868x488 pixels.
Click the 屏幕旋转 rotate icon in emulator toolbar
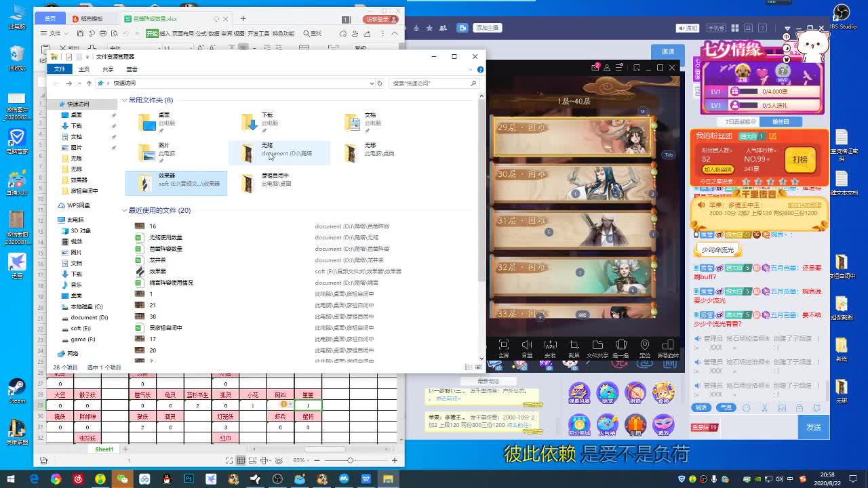click(x=668, y=348)
